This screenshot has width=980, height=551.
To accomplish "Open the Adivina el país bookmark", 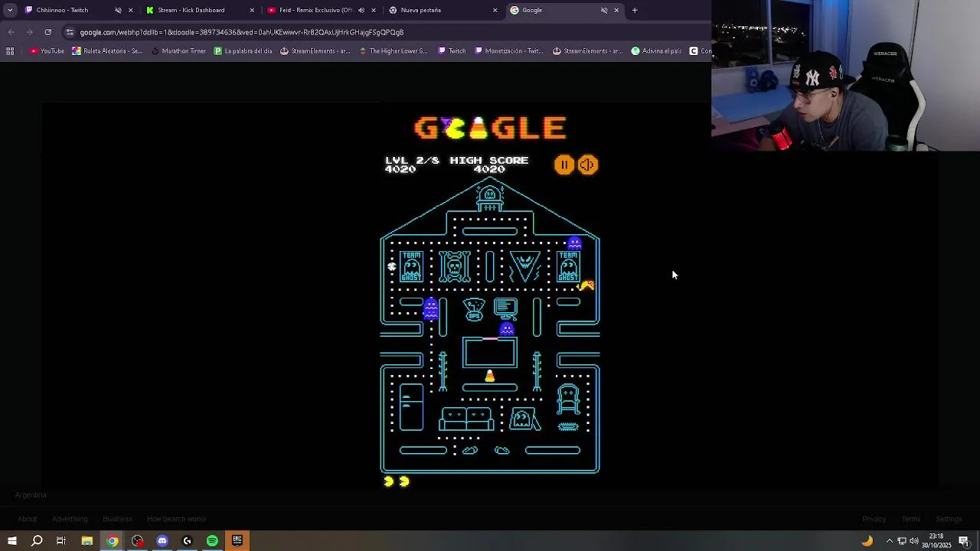I will (656, 51).
